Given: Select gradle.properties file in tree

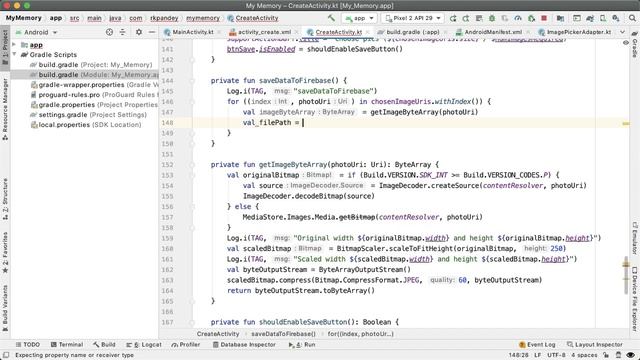Looking at the screenshot, I should point(94,105).
